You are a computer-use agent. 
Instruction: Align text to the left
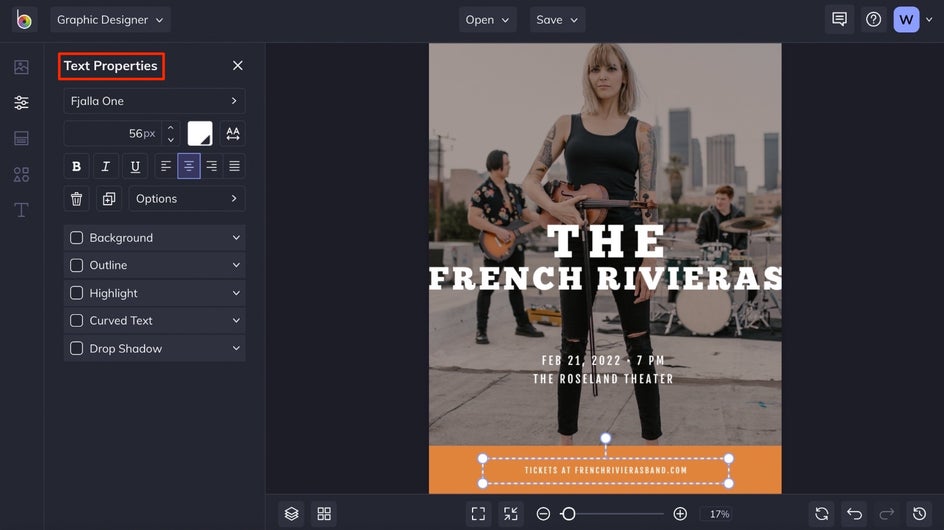[166, 166]
